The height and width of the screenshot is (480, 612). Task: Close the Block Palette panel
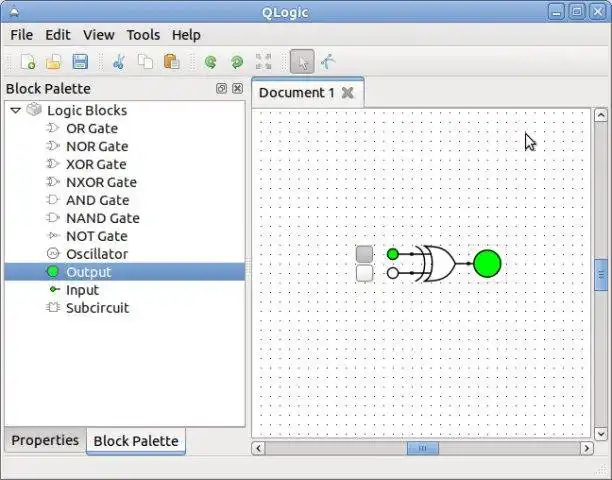237,89
